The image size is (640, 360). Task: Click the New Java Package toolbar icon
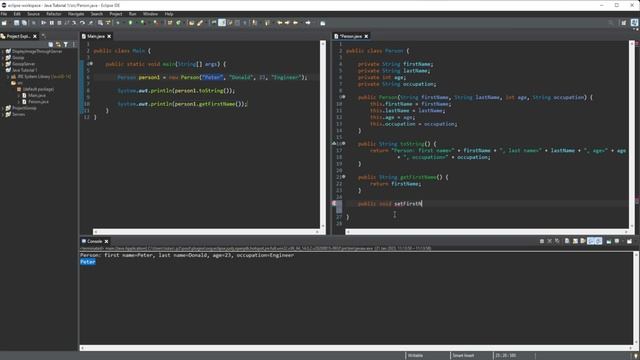170,23
